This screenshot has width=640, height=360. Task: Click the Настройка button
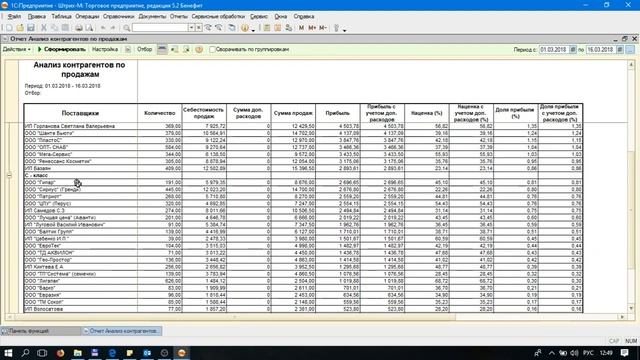pyautogui.click(x=105, y=49)
